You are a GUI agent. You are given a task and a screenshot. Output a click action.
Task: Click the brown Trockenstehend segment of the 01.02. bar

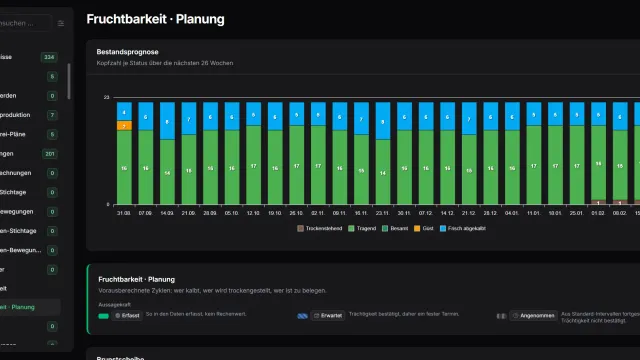click(598, 202)
